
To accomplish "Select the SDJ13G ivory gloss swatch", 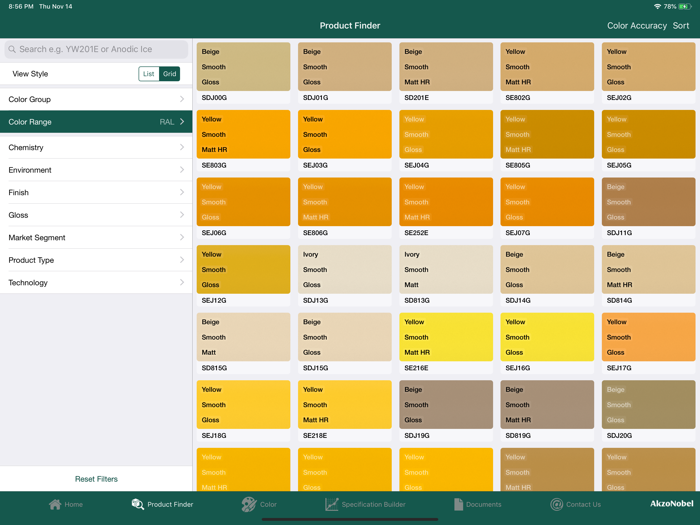I will (345, 270).
